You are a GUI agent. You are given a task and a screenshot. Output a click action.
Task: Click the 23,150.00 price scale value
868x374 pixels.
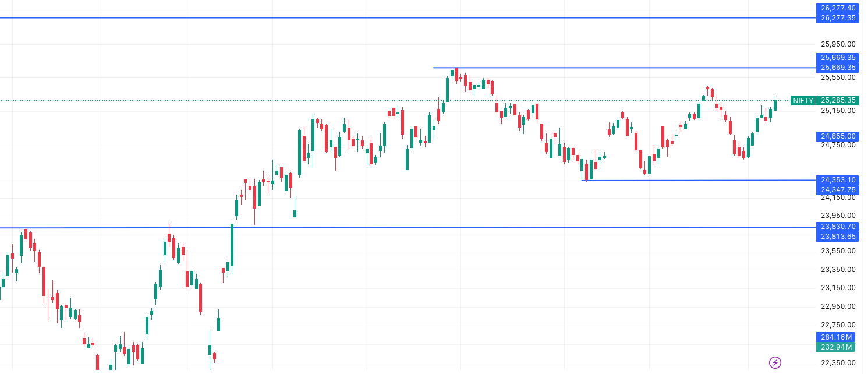(x=838, y=288)
